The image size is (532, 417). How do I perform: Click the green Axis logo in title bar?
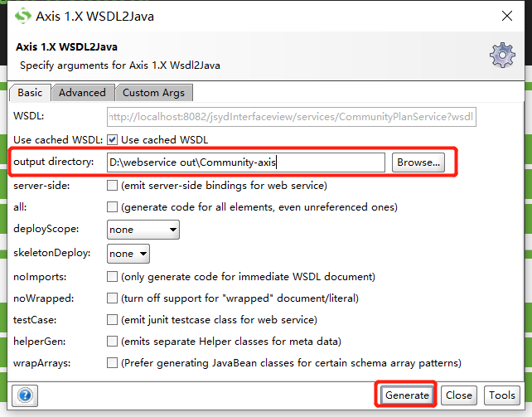coord(22,16)
